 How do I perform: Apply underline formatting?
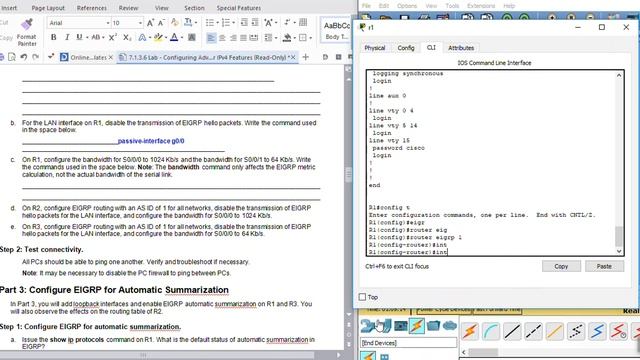point(79,38)
